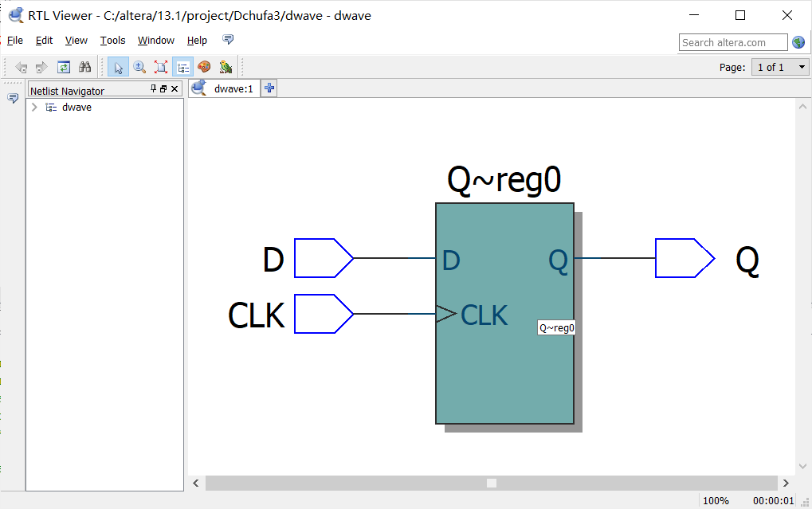812x509 pixels.
Task: Open the Help menu
Action: click(x=197, y=40)
